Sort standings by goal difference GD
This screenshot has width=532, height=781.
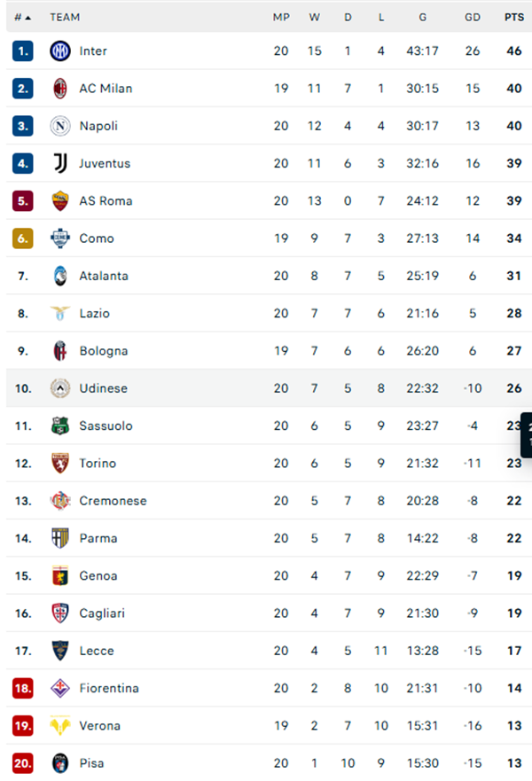pos(473,17)
